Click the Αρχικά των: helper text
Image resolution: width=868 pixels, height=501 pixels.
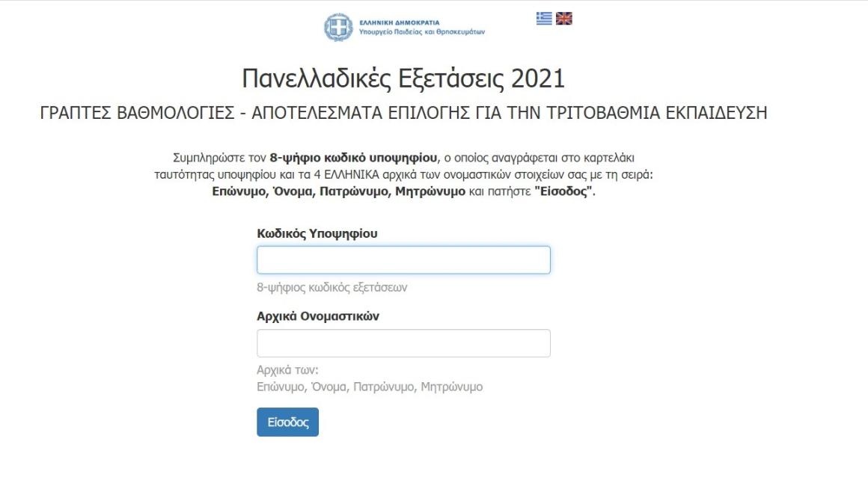(x=288, y=370)
